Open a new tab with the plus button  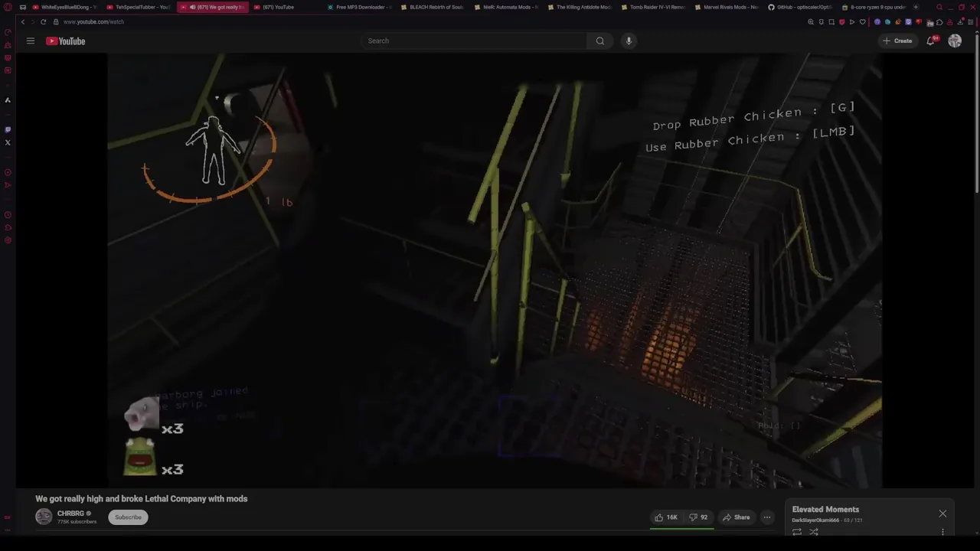pyautogui.click(x=916, y=7)
